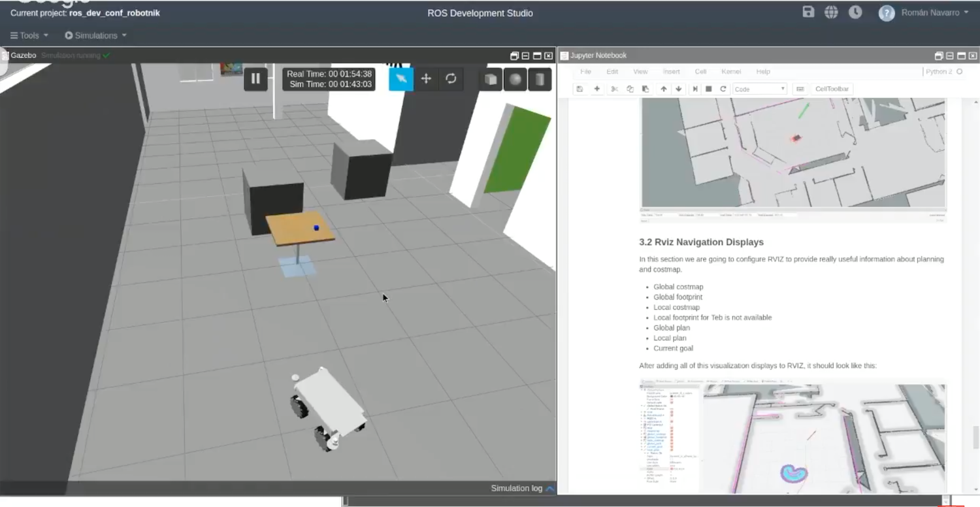Click the Global plan list item
Image resolution: width=980 pixels, height=507 pixels.
pos(672,328)
